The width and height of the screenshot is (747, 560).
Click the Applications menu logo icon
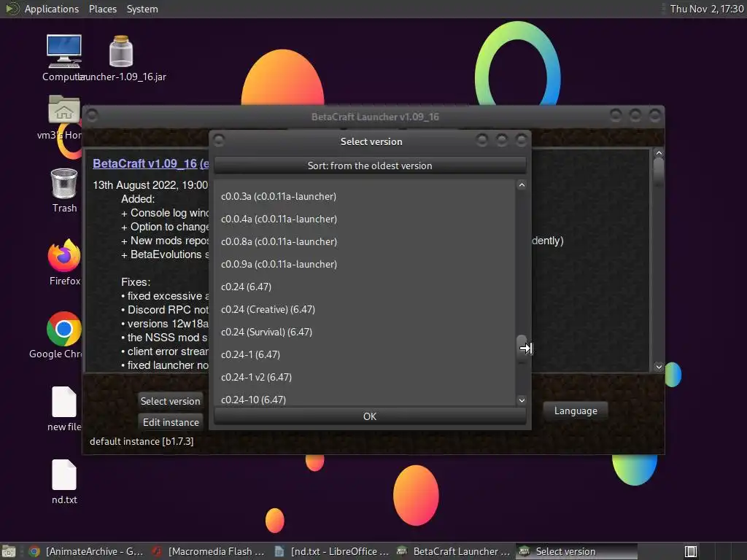(12, 9)
